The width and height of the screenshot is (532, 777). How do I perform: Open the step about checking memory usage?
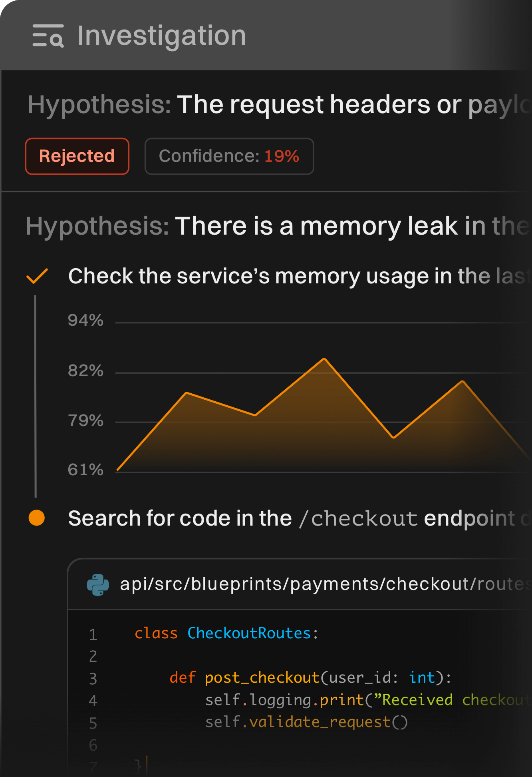click(x=296, y=276)
